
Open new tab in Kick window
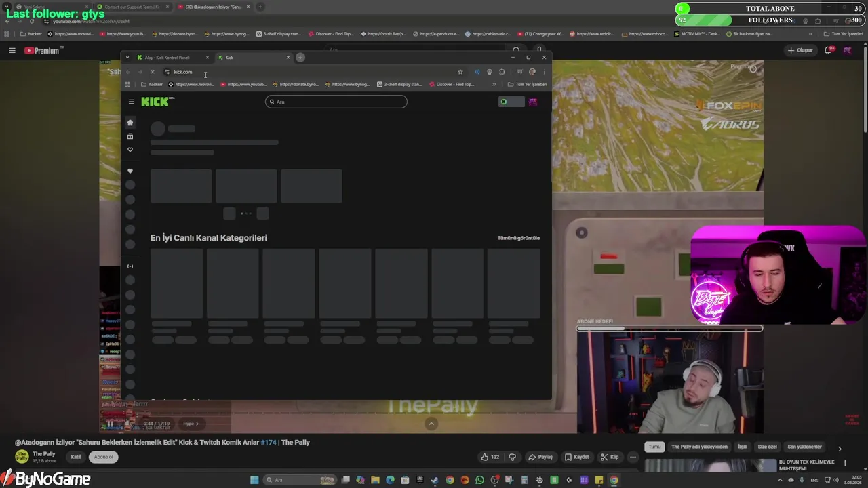pos(300,58)
